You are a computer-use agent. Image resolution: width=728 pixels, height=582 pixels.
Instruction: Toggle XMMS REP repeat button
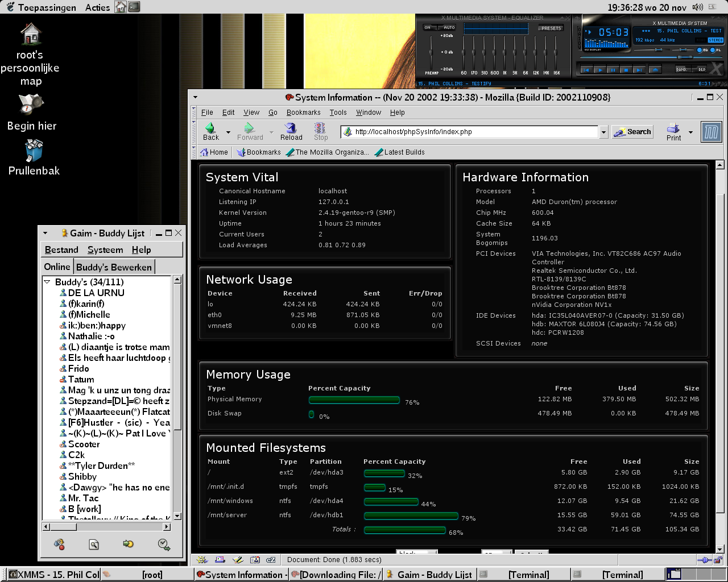coord(700,69)
